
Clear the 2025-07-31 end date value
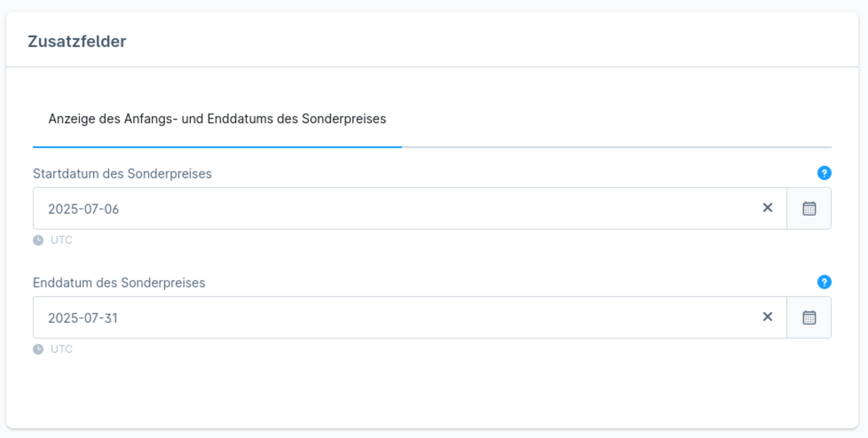pyautogui.click(x=767, y=317)
